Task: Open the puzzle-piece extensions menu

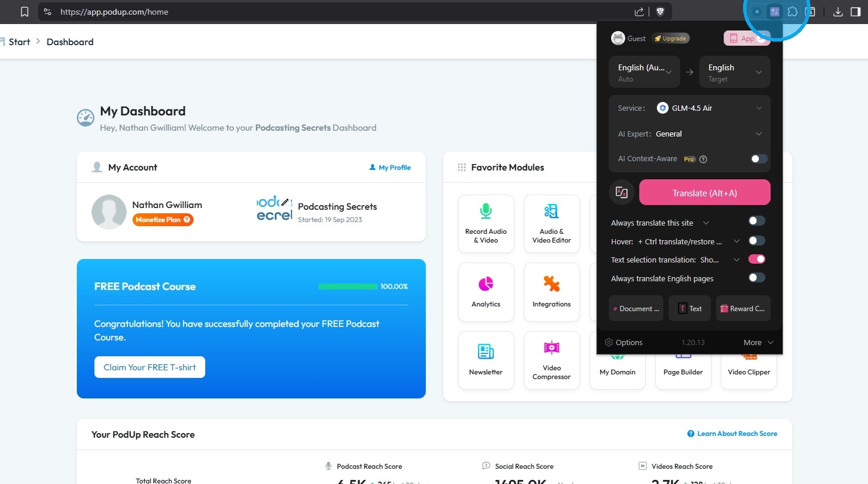Action: (x=793, y=12)
